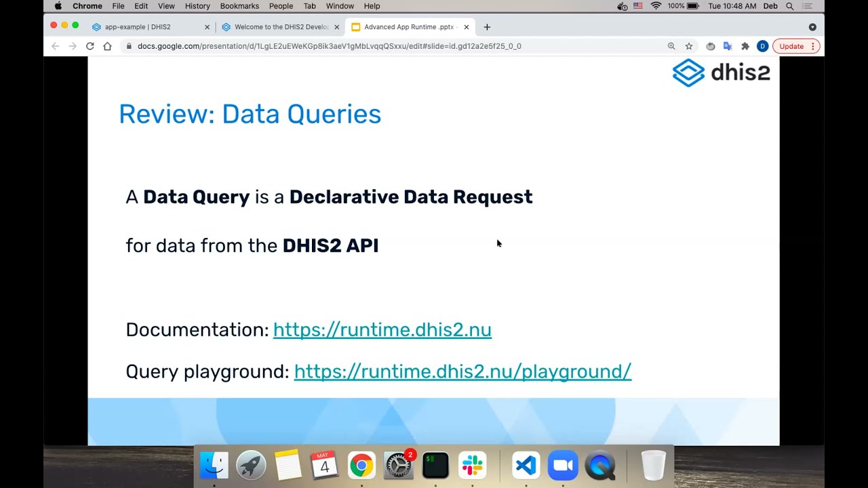Image resolution: width=868 pixels, height=488 pixels.
Task: Open System Preferences from the Dock
Action: point(399,466)
